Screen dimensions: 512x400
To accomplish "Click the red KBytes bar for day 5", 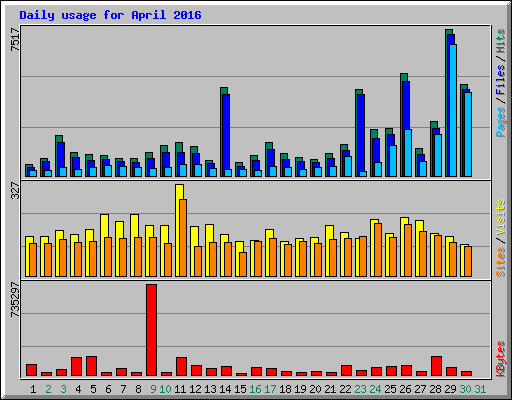I will click(x=91, y=366).
